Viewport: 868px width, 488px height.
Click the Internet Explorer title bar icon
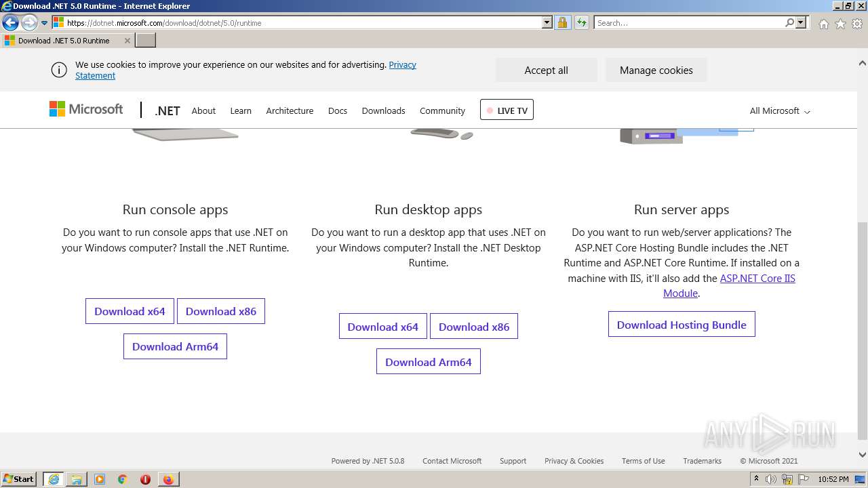(7, 6)
